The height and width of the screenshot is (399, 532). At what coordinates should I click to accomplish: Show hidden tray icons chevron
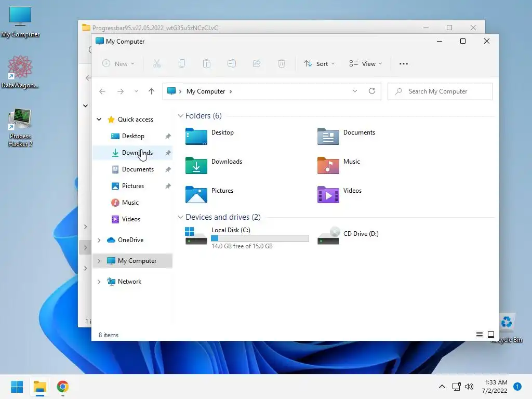(442, 387)
